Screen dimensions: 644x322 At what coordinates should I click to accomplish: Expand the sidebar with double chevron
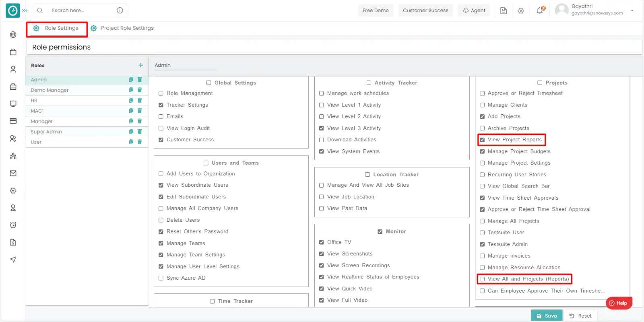click(25, 10)
